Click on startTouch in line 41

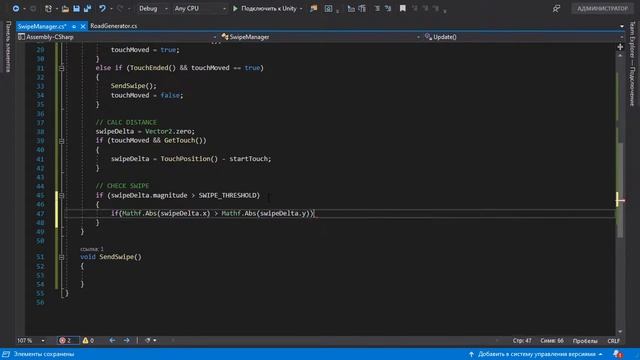tap(248, 159)
